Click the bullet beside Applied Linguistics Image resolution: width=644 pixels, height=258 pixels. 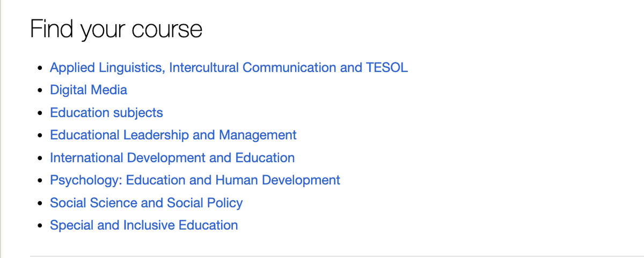pyautogui.click(x=40, y=69)
